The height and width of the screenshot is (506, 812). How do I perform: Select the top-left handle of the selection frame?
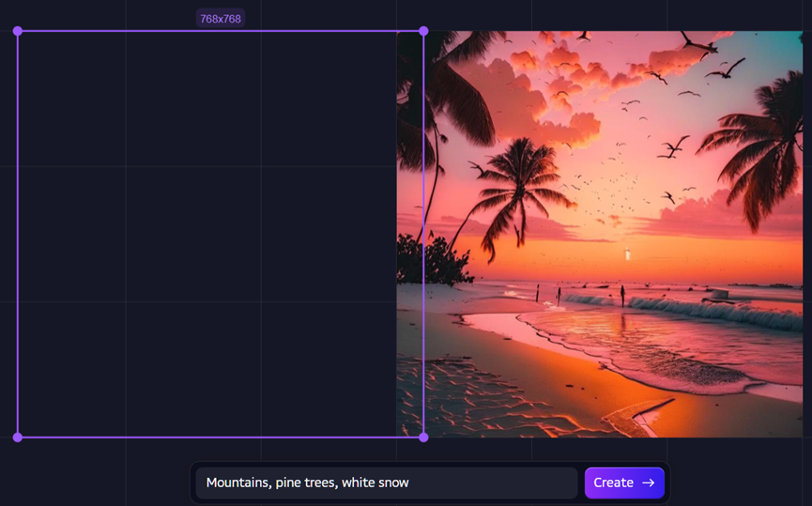pos(18,31)
